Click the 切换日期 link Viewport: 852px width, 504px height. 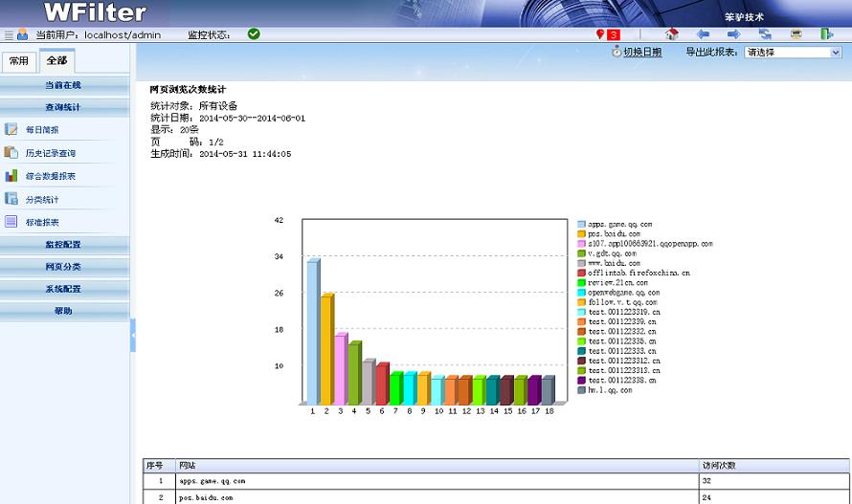click(641, 53)
